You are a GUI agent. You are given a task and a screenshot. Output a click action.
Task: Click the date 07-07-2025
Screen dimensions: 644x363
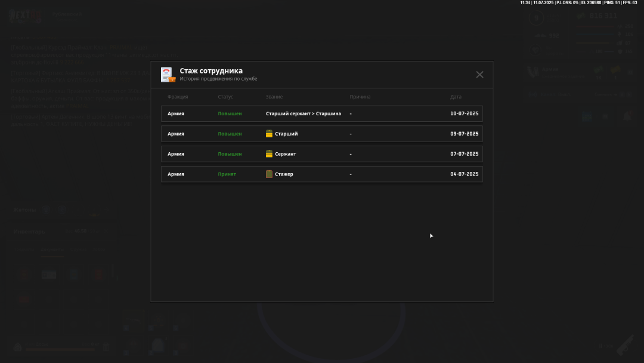point(464,154)
